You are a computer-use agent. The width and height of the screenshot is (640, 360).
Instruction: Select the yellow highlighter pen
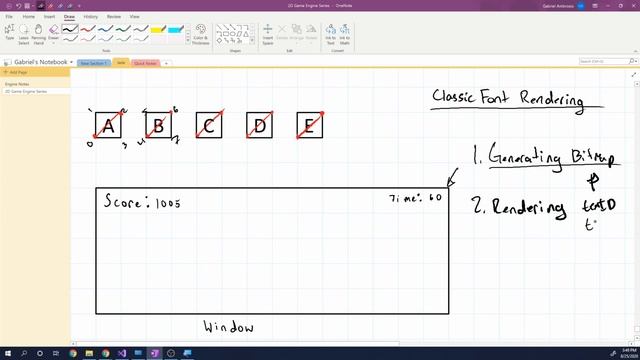click(158, 29)
